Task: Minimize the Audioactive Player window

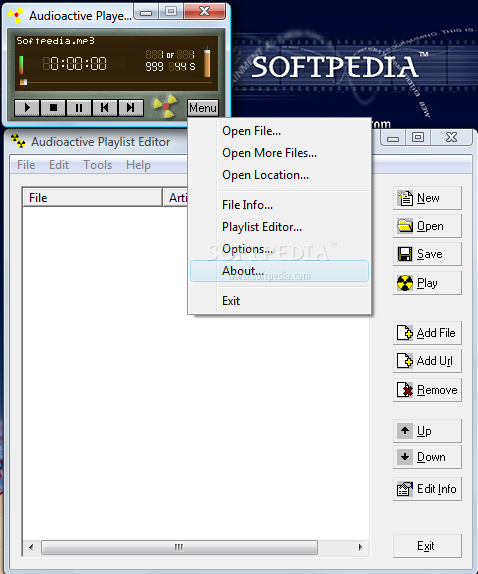Action: click(x=146, y=12)
